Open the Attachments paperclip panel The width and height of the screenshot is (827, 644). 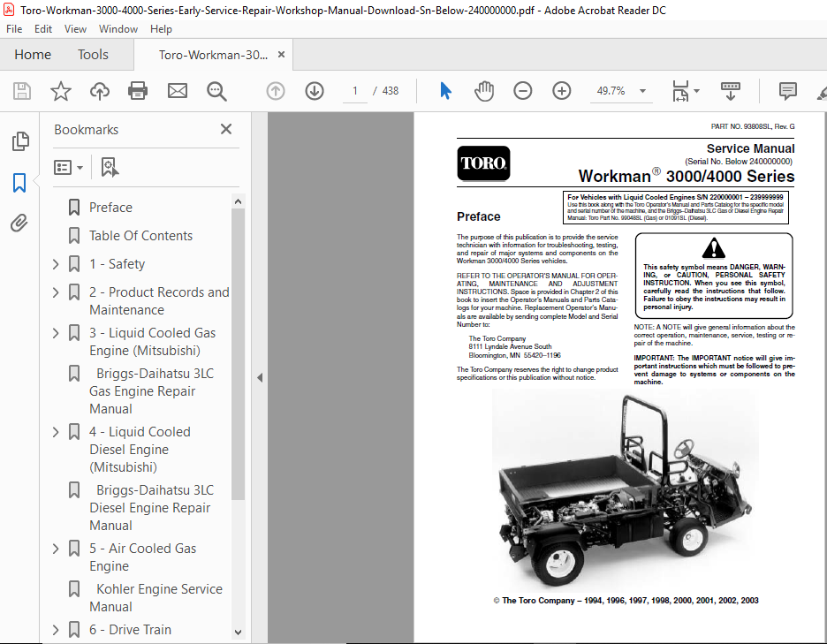[x=19, y=224]
